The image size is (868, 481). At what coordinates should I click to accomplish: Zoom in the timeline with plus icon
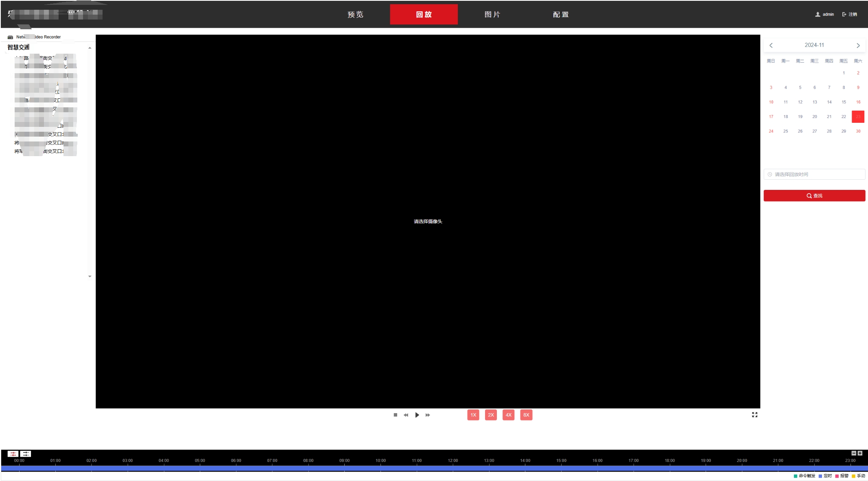pyautogui.click(x=860, y=453)
